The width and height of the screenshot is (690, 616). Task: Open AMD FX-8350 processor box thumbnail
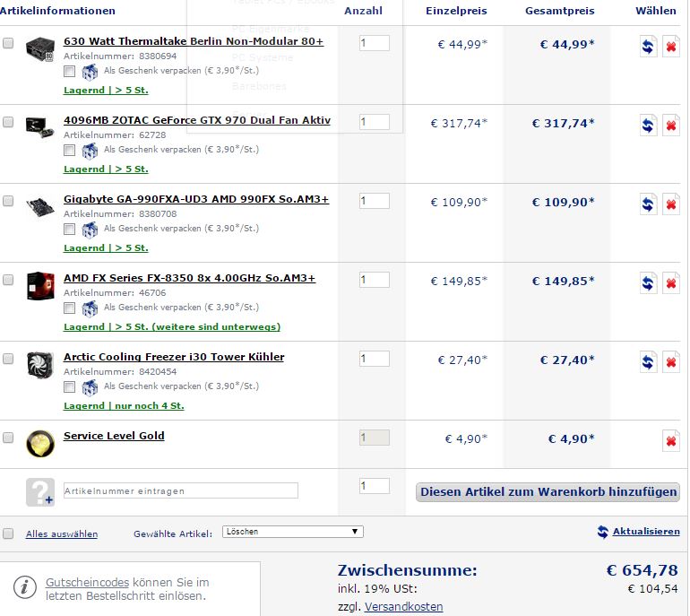[40, 286]
